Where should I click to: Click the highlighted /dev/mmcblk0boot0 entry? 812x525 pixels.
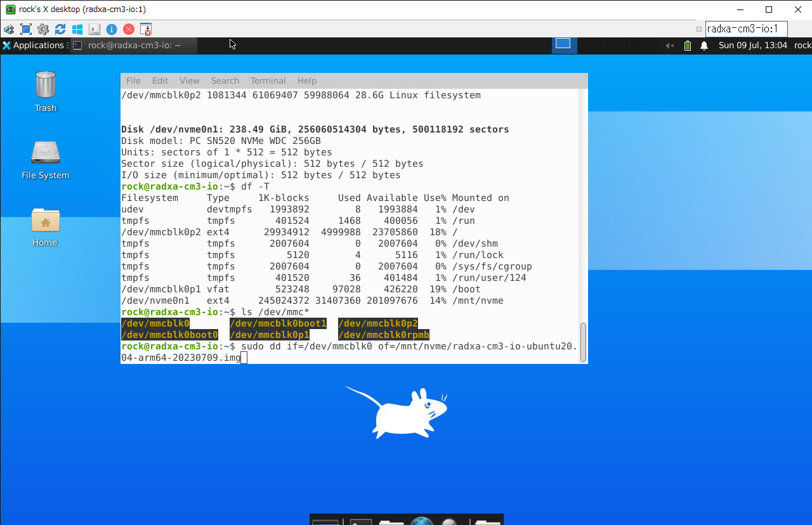tap(169, 335)
